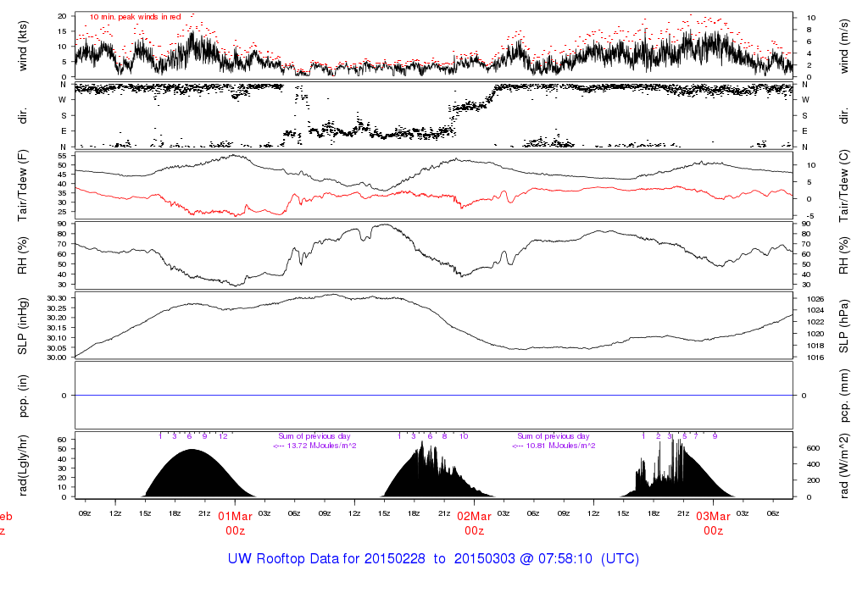
Task: Click the "10 min. peak winds in red" legend
Action: 135,16
